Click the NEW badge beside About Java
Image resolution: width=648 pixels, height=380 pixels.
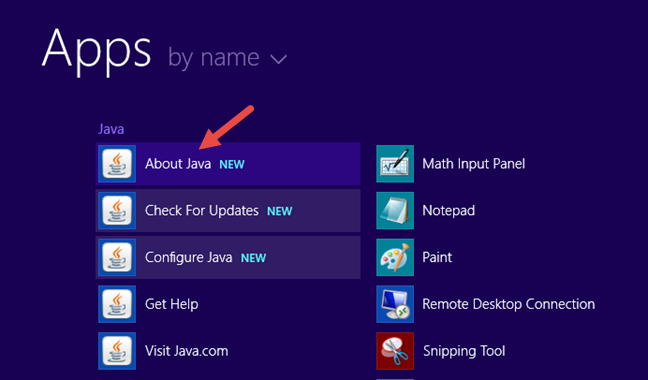(x=232, y=165)
